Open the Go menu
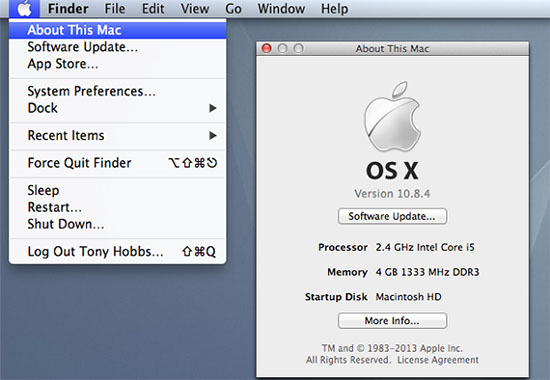550x380 pixels. click(x=233, y=8)
